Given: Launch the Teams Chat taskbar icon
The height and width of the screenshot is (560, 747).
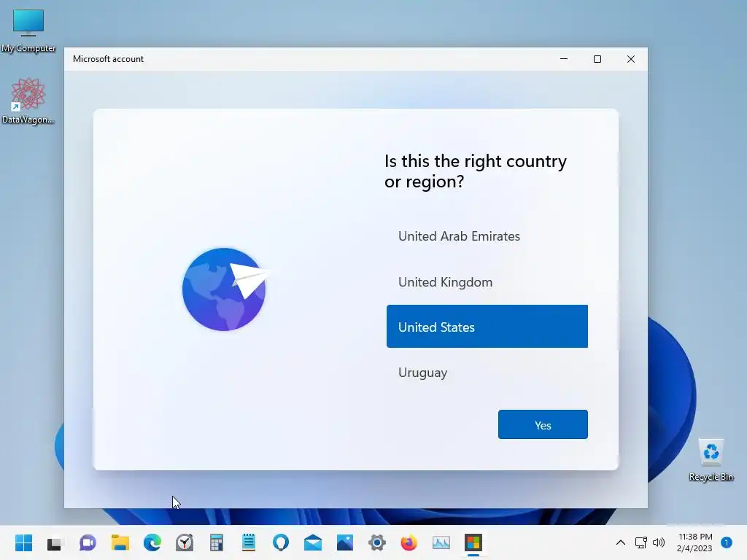Looking at the screenshot, I should pos(88,542).
